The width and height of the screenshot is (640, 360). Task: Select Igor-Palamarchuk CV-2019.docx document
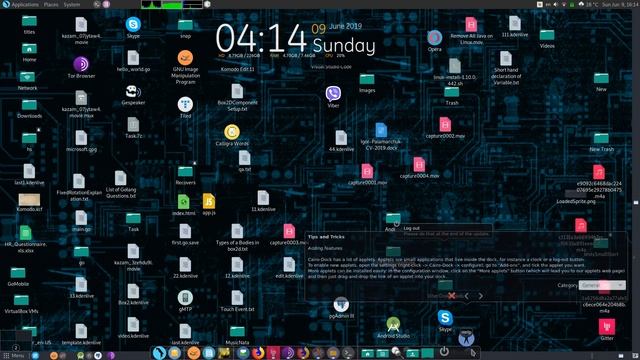(x=381, y=131)
